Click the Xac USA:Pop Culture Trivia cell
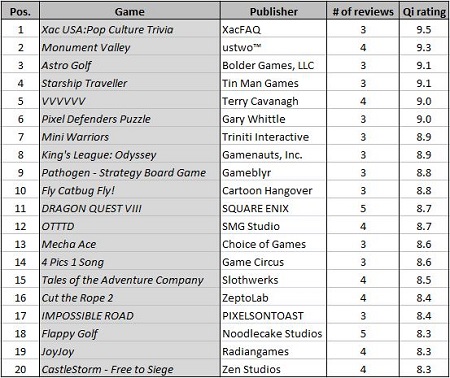This screenshot has height=378, width=450. tap(130, 29)
